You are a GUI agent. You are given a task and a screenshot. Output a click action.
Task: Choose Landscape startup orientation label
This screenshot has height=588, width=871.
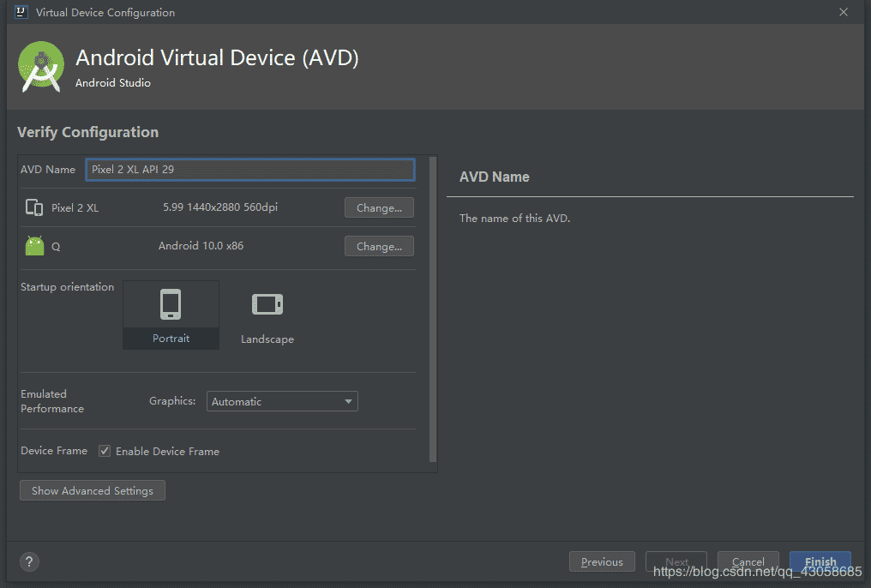[267, 339]
